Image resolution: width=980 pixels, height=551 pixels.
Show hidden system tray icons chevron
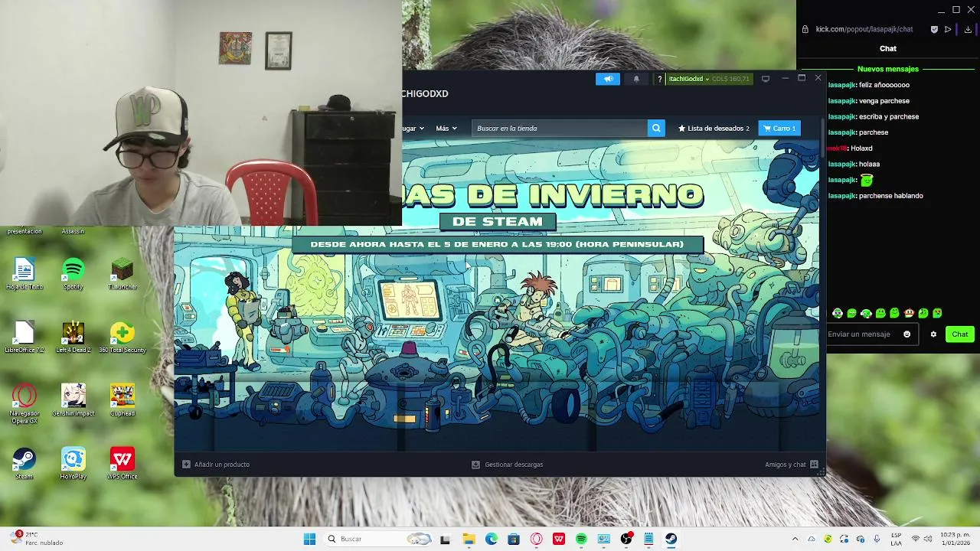click(x=795, y=539)
